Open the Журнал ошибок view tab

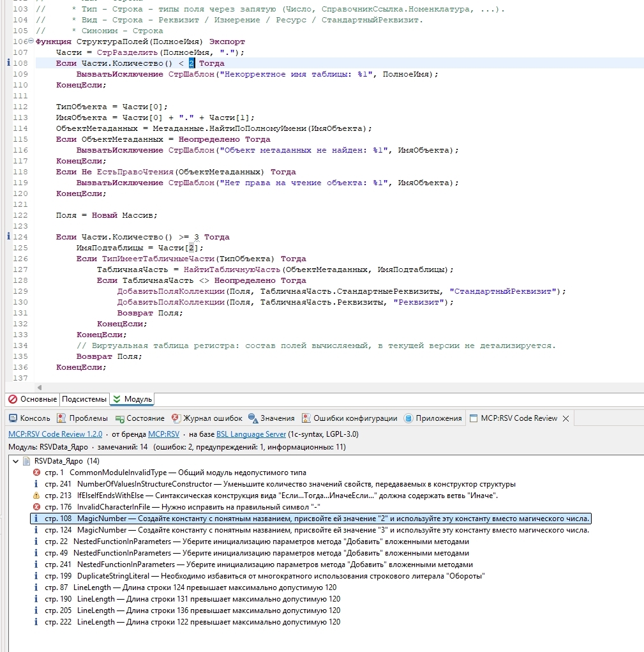[x=207, y=418]
